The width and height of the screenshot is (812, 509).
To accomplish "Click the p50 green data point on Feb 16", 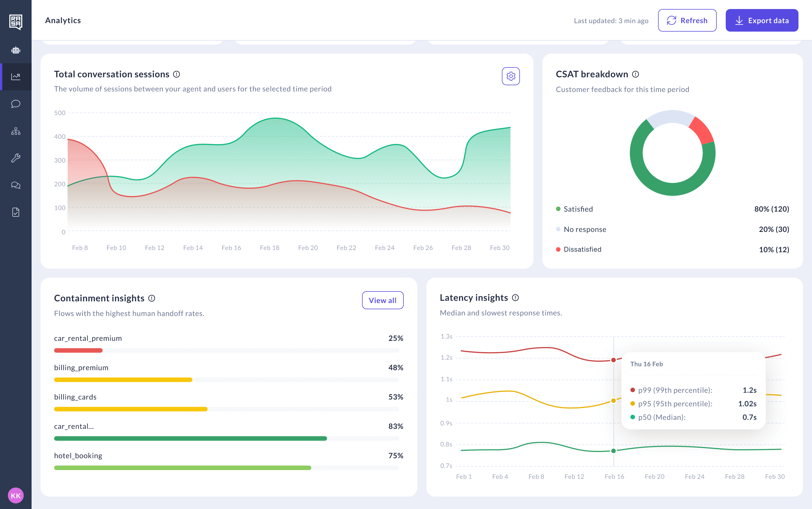I will [x=614, y=451].
